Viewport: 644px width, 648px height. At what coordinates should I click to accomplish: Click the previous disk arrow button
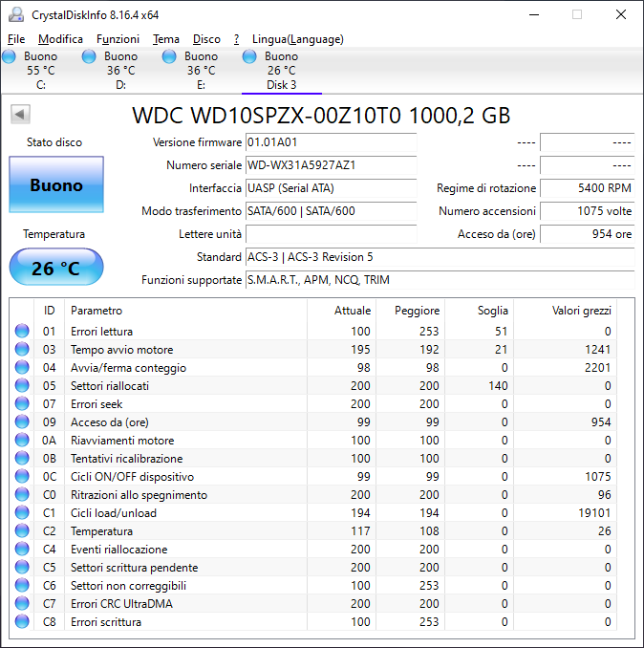point(20,114)
